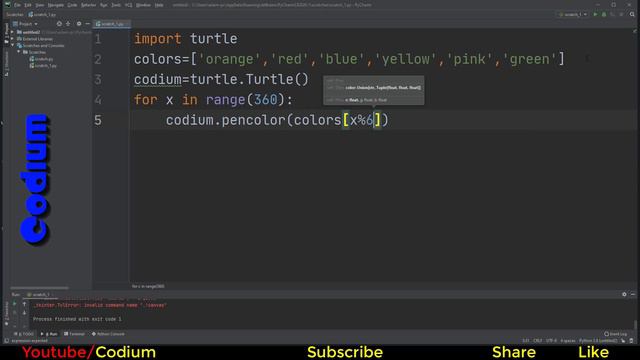Click the Run console vertical scrollbar
Viewport: 640px width, 360px height.
635,324
